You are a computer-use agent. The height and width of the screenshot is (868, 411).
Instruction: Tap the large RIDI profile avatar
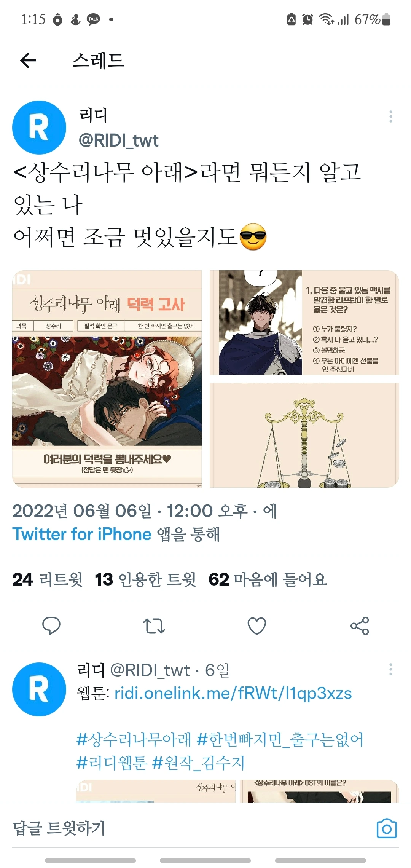click(39, 128)
